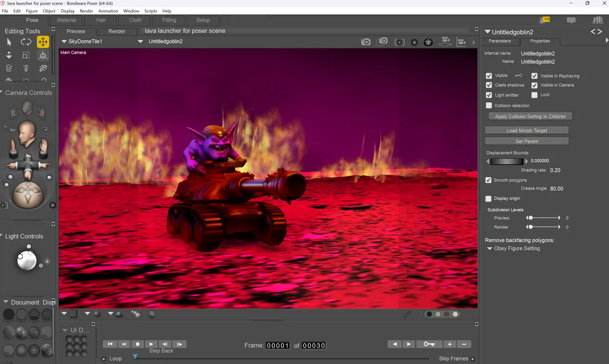Click the key icon in timeline
This screenshot has width=609, height=364.
429,344
